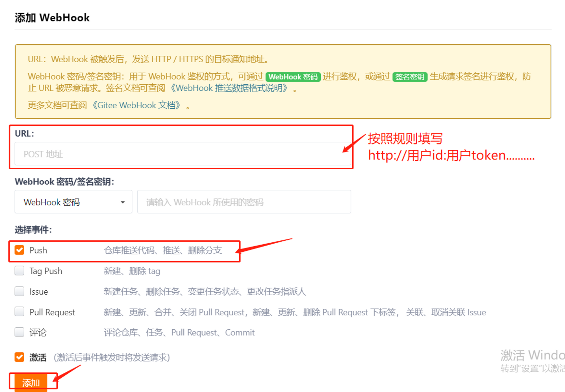Click the 激活 label text
565x392 pixels.
[x=38, y=357]
